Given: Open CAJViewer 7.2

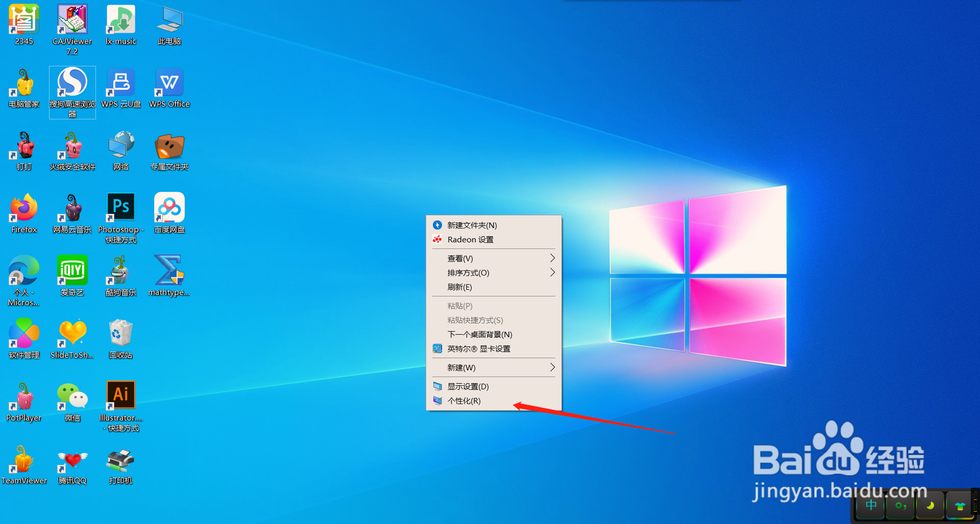Looking at the screenshot, I should click(x=72, y=19).
